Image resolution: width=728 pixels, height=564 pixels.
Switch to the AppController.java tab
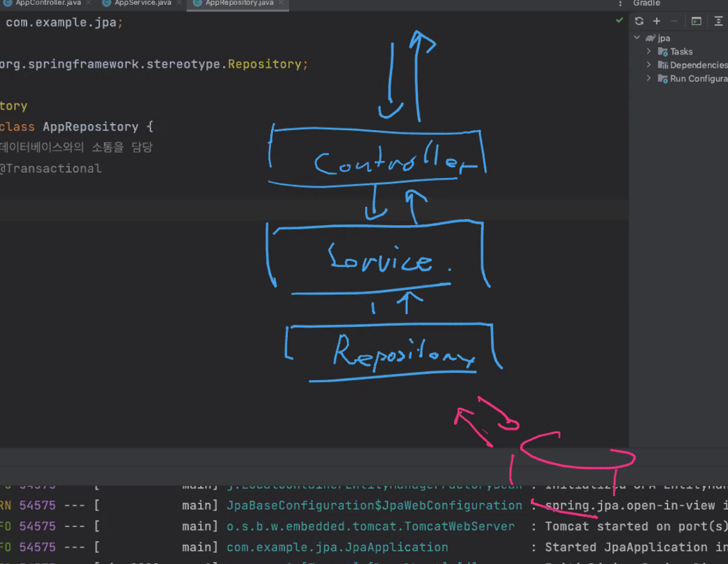point(48,3)
